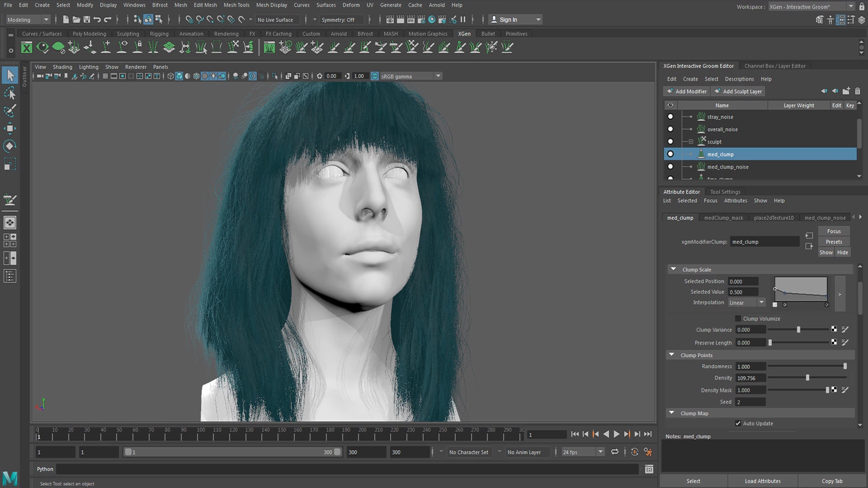The height and width of the screenshot is (488, 868).
Task: Click the Add Modifier button
Action: point(686,91)
